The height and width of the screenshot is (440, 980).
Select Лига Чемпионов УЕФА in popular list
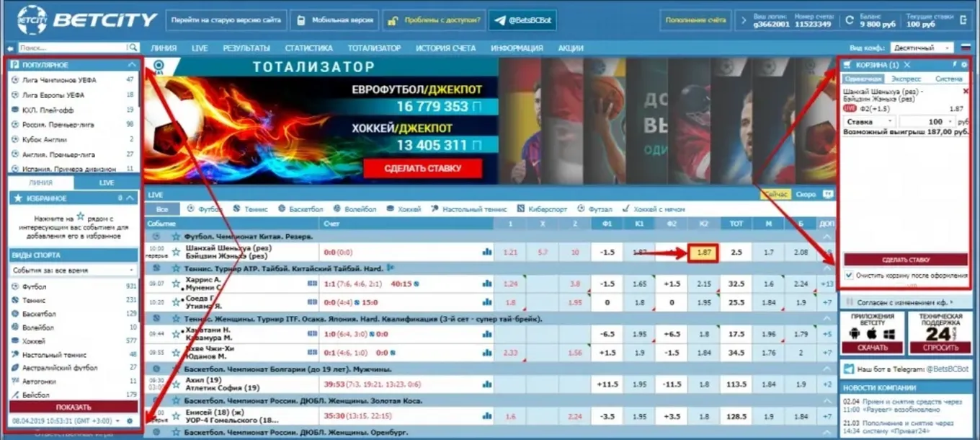point(59,80)
